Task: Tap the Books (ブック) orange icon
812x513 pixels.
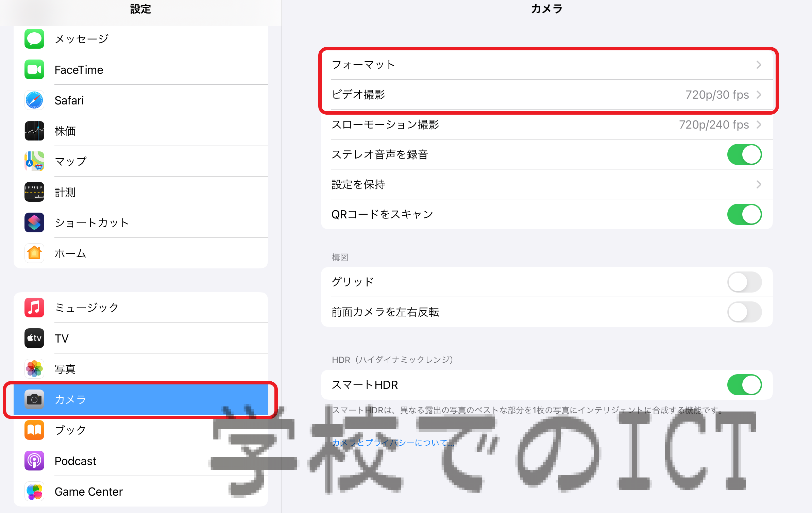Action: pos(34,430)
